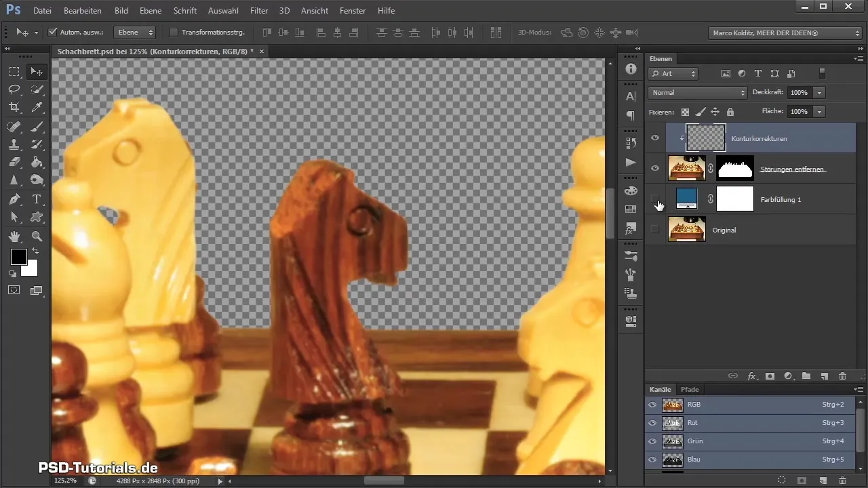Image resolution: width=868 pixels, height=488 pixels.
Task: Click the Farbfüllung 1 blue thumbnail
Action: coord(686,199)
